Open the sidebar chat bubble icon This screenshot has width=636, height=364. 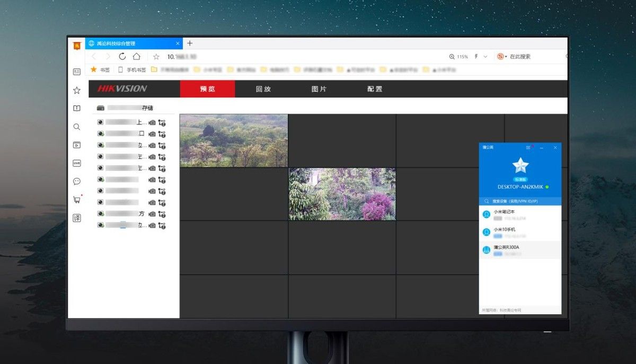pos(77,181)
